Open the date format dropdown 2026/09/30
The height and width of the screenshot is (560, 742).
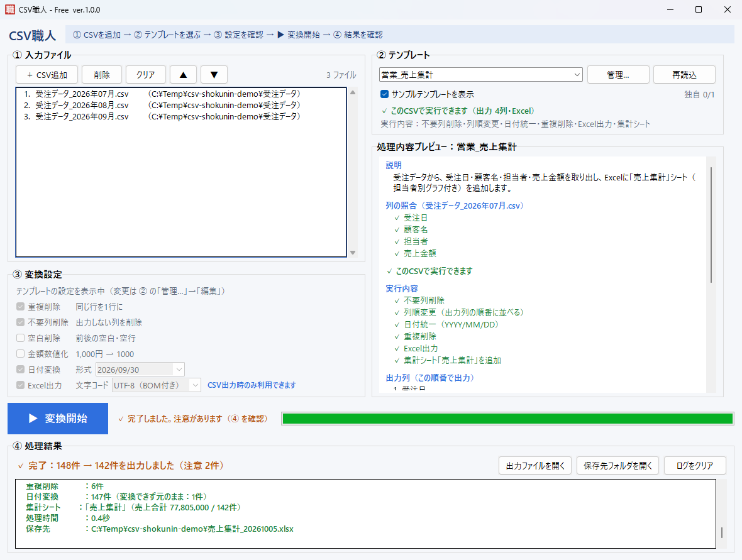(140, 370)
